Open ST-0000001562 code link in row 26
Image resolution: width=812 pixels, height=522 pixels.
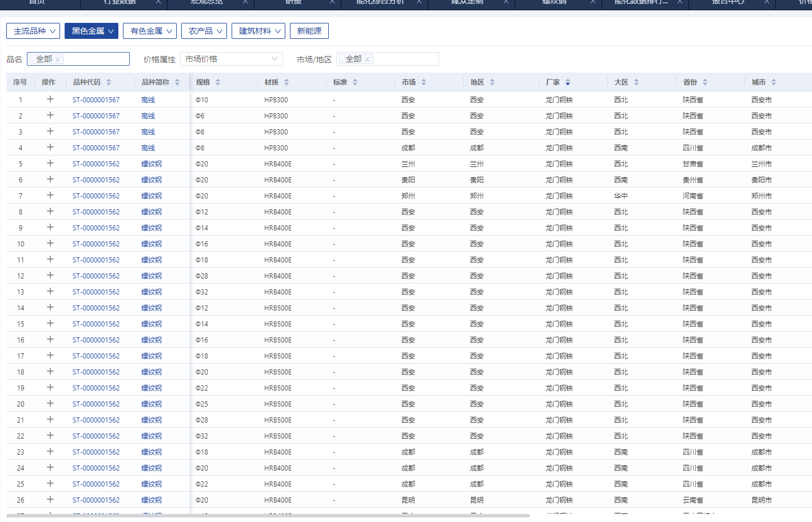96,500
